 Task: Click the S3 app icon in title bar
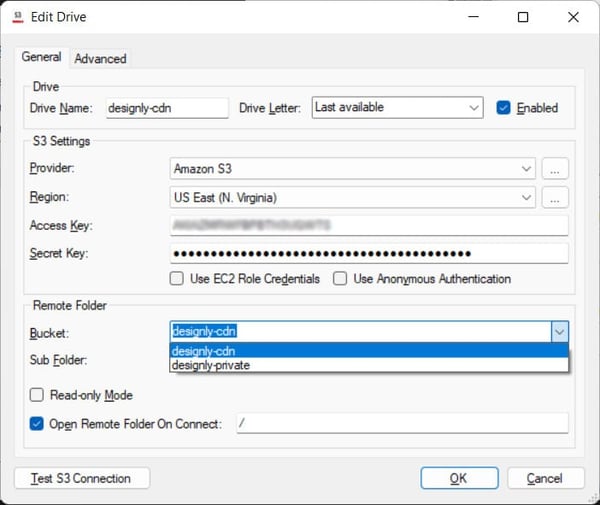click(18, 17)
